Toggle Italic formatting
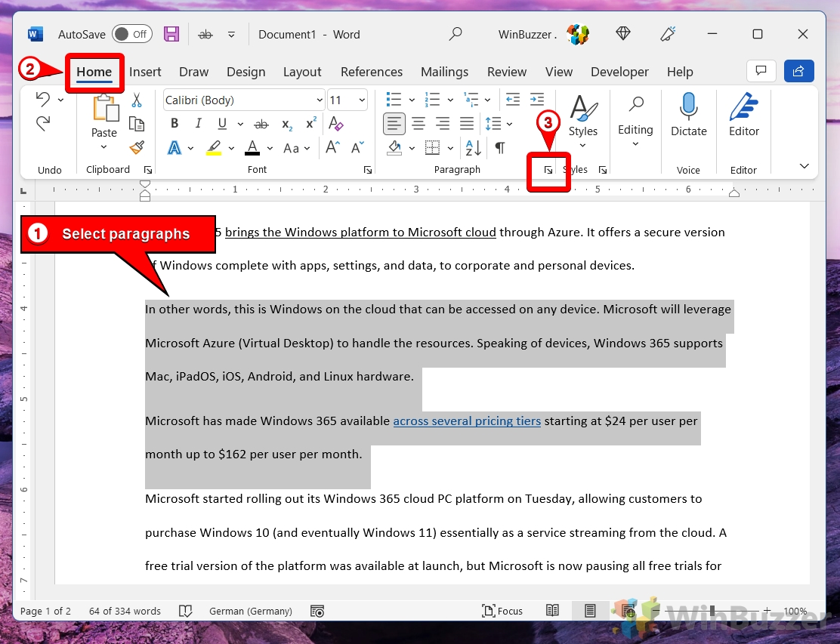 [x=198, y=124]
